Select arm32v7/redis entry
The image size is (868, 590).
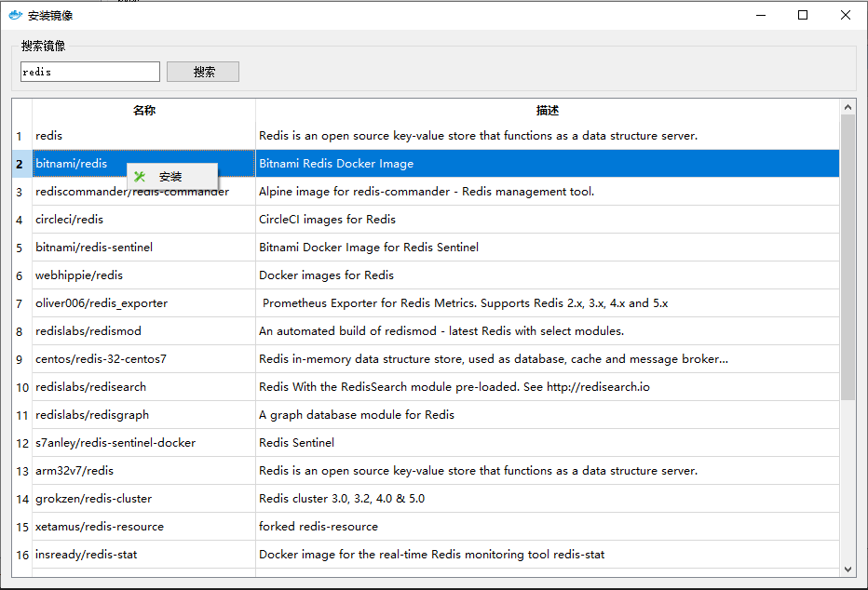144,471
